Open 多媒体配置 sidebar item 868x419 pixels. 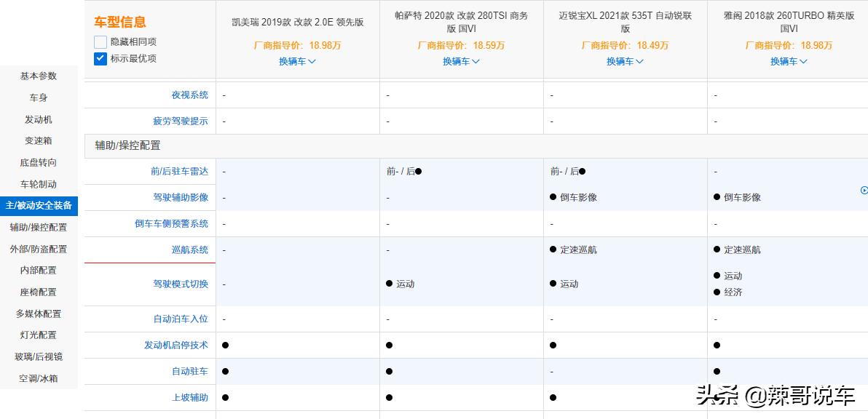(x=39, y=314)
